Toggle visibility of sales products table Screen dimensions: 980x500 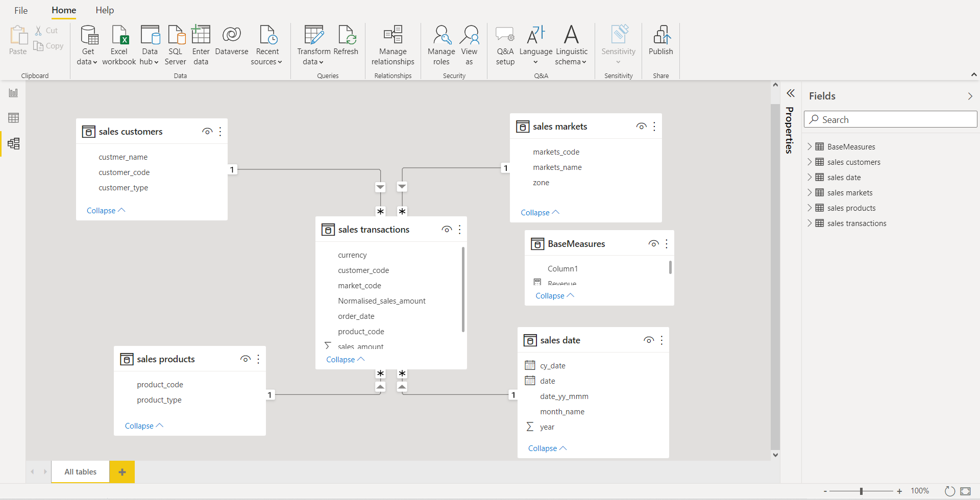[x=246, y=359]
